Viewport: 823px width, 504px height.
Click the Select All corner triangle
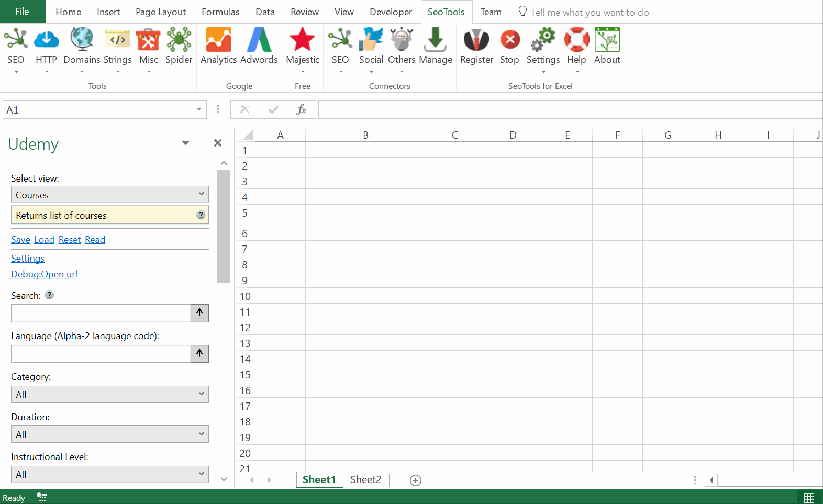click(248, 135)
